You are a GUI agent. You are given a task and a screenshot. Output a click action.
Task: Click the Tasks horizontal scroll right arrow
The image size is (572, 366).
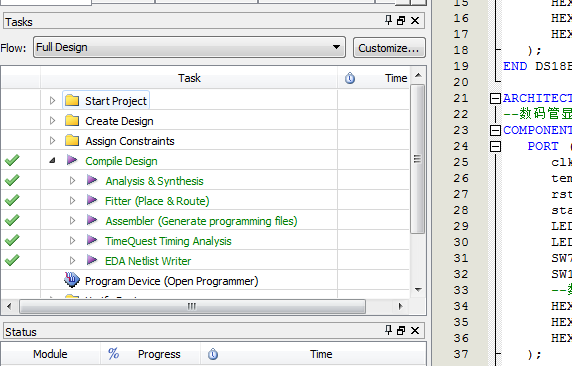401,306
